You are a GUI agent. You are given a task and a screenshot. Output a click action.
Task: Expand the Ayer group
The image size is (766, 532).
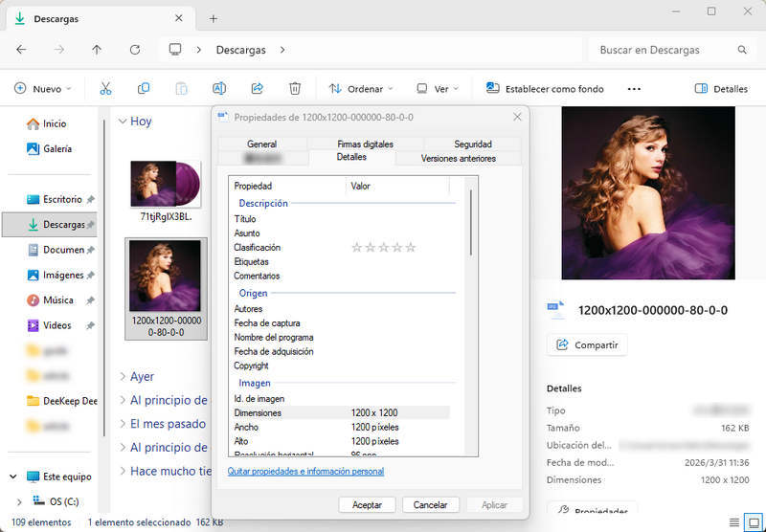coord(124,376)
